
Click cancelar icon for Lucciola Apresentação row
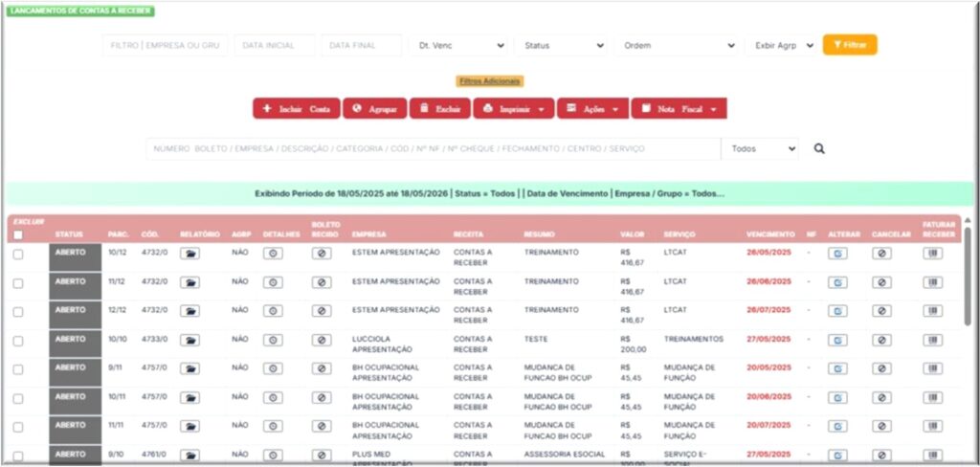click(881, 340)
